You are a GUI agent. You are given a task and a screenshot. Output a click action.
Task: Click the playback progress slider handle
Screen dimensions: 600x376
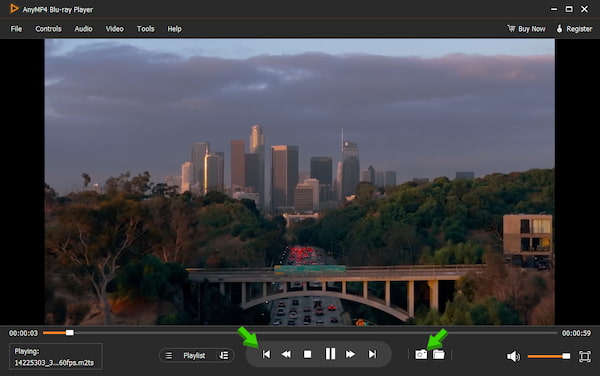[70, 333]
